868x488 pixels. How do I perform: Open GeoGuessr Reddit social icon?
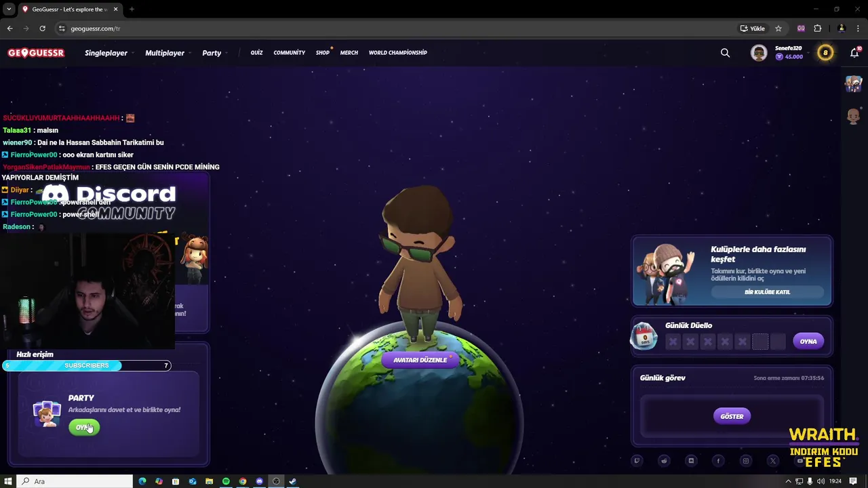coord(664,461)
